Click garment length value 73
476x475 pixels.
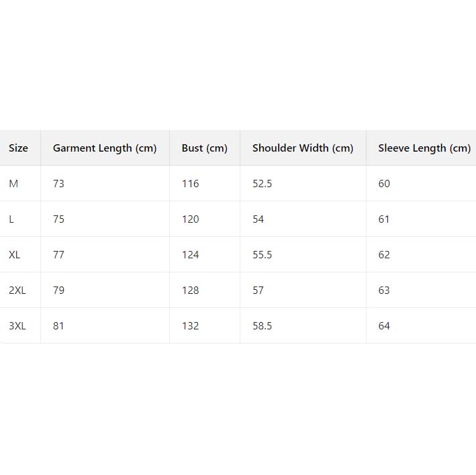click(x=58, y=184)
